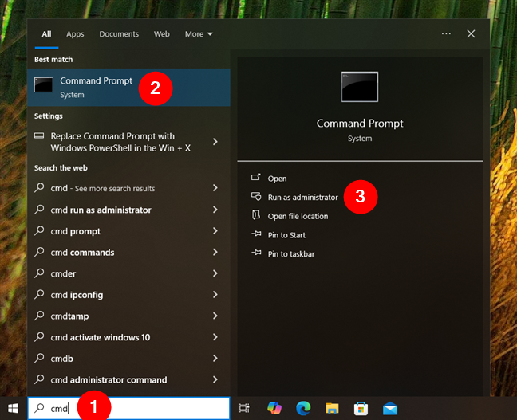Open File Explorer from the taskbar
The image size is (517, 420).
pos(332,408)
